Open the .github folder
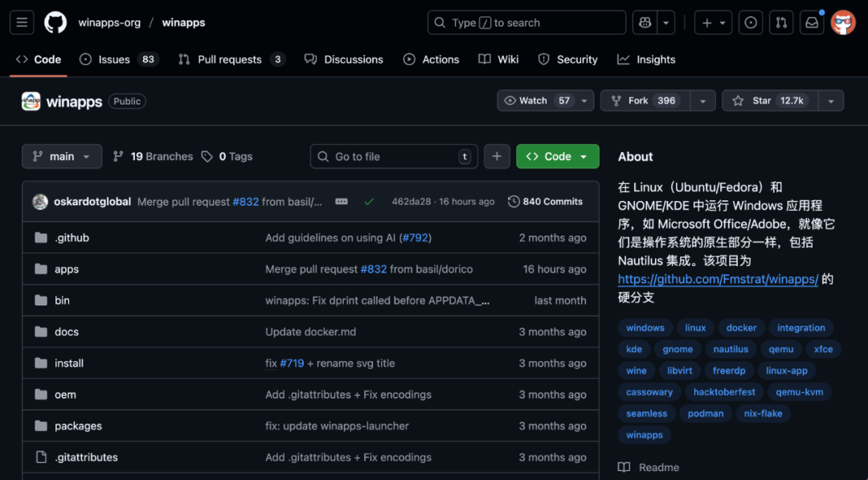This screenshot has width=868, height=480. pos(72,238)
